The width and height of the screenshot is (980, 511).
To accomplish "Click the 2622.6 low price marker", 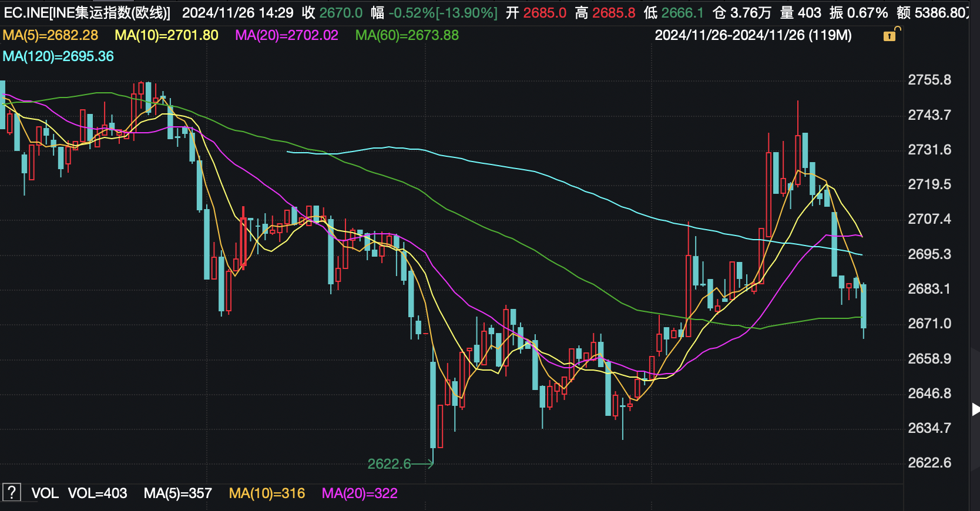I will click(389, 464).
